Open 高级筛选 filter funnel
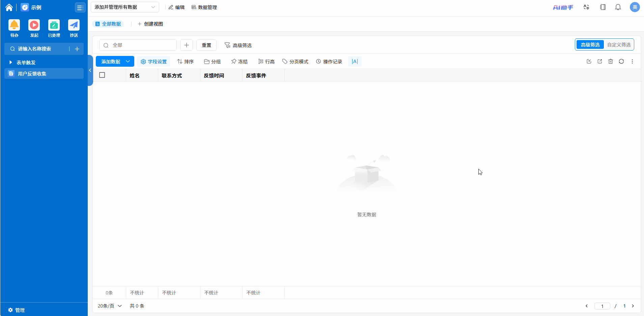This screenshot has height=316, width=644. (x=238, y=45)
